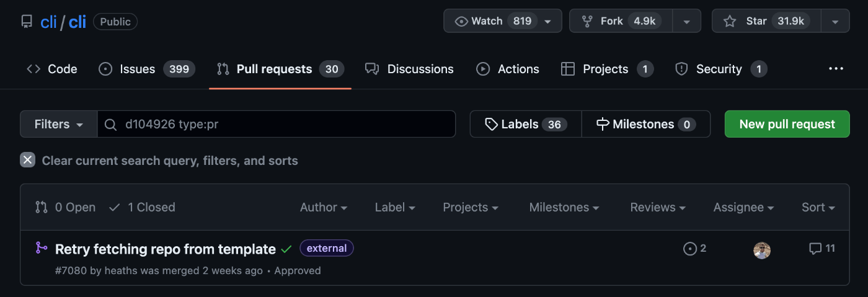This screenshot has width=868, height=297.
Task: Show 1 Closed pull requests
Action: pos(142,207)
